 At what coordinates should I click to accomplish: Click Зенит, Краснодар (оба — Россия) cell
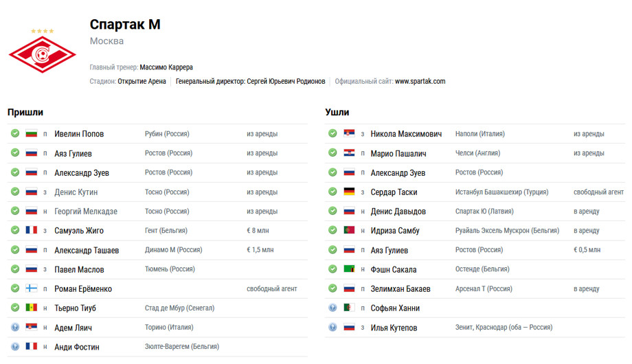504,328
